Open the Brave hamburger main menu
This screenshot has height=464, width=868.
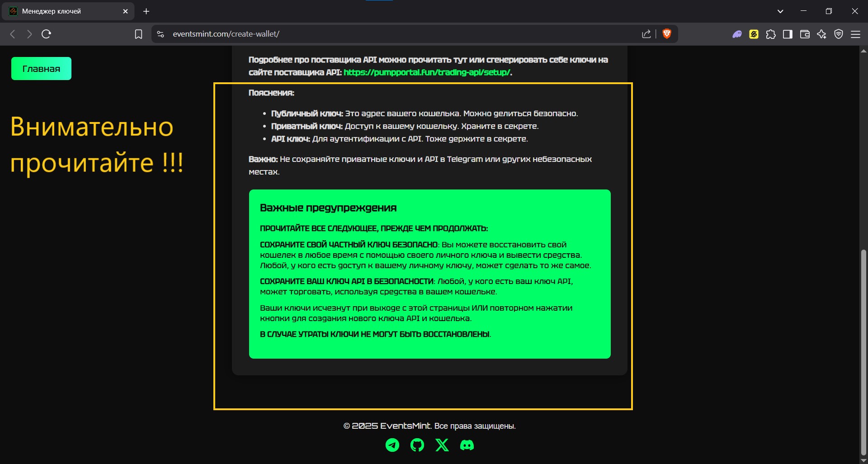coord(855,34)
